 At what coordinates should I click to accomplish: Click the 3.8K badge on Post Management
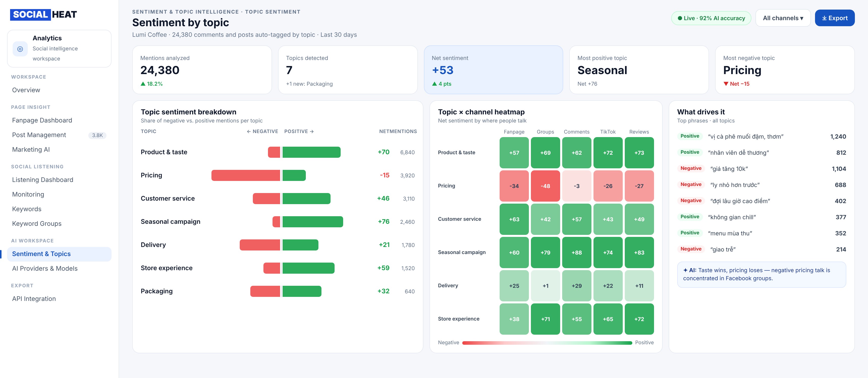tap(97, 135)
